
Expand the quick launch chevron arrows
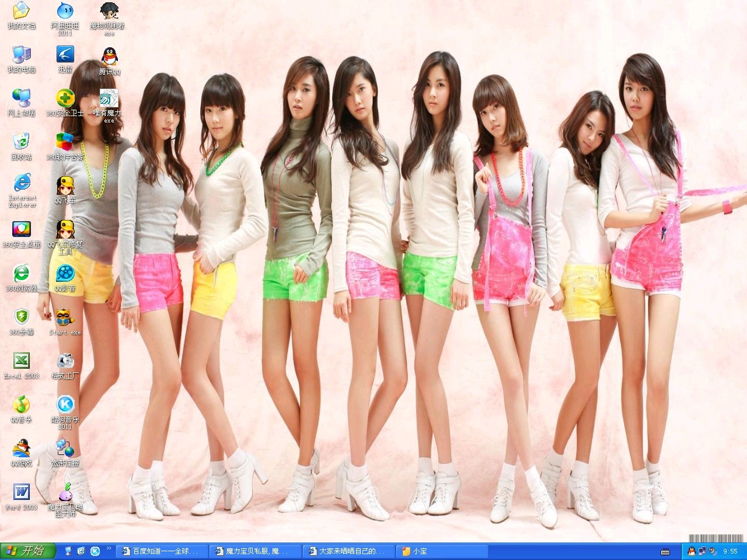tap(109, 549)
